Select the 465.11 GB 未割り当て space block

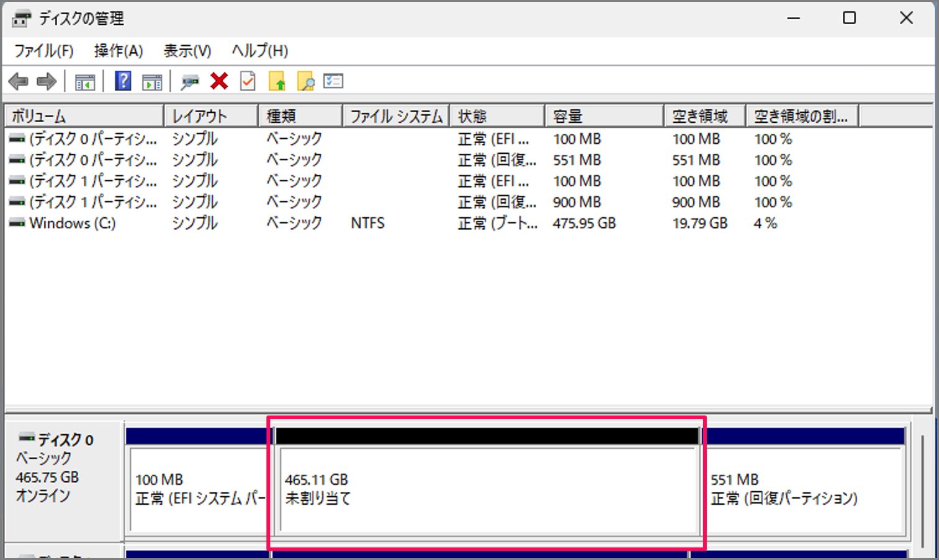coord(490,490)
